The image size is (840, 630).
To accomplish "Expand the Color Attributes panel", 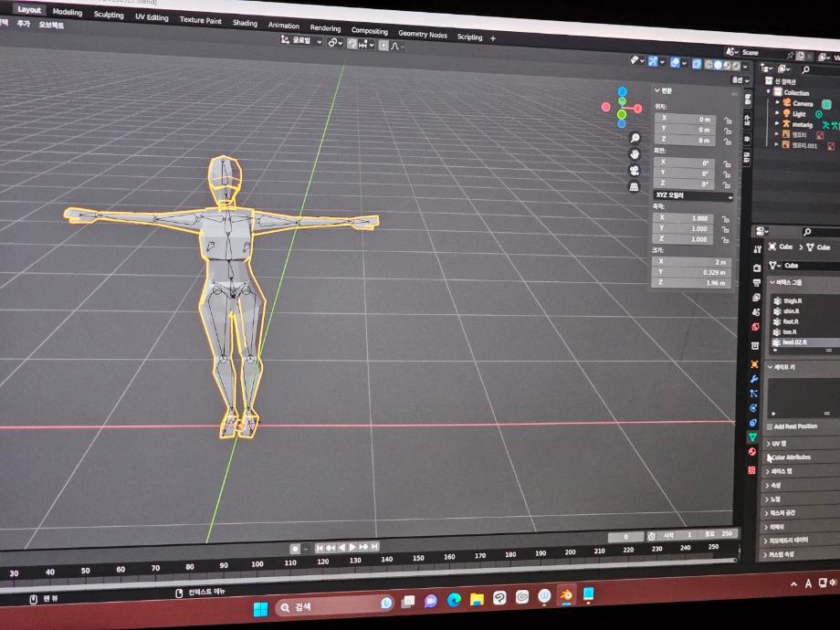I will point(792,457).
